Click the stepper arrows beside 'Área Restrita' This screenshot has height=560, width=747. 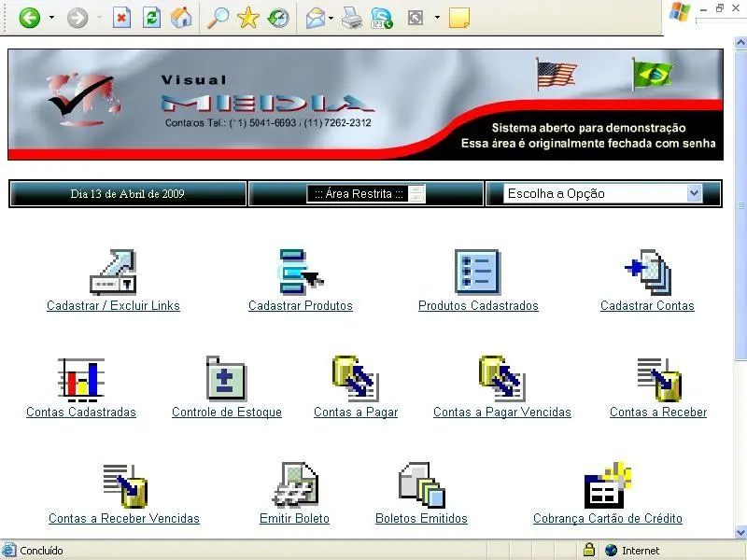click(x=416, y=193)
